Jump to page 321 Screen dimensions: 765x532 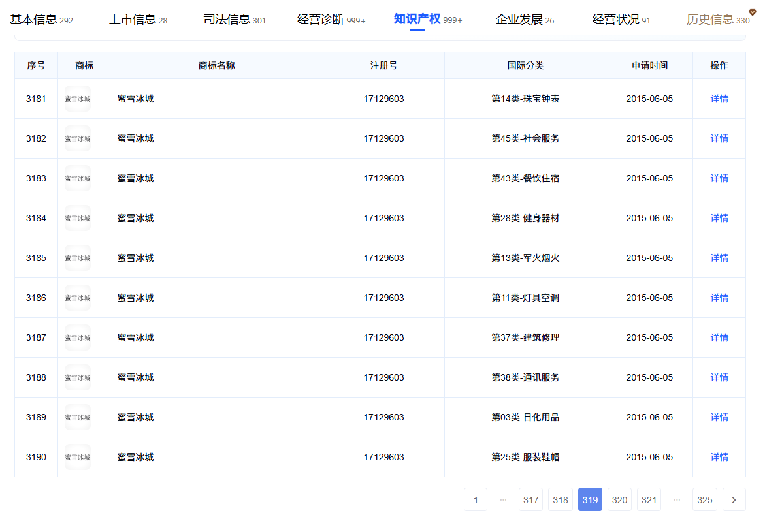[x=649, y=499]
